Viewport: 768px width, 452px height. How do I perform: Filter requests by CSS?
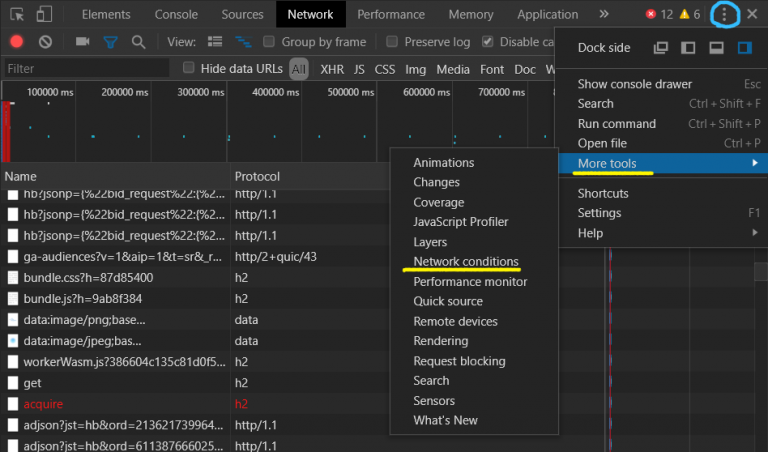pos(384,70)
